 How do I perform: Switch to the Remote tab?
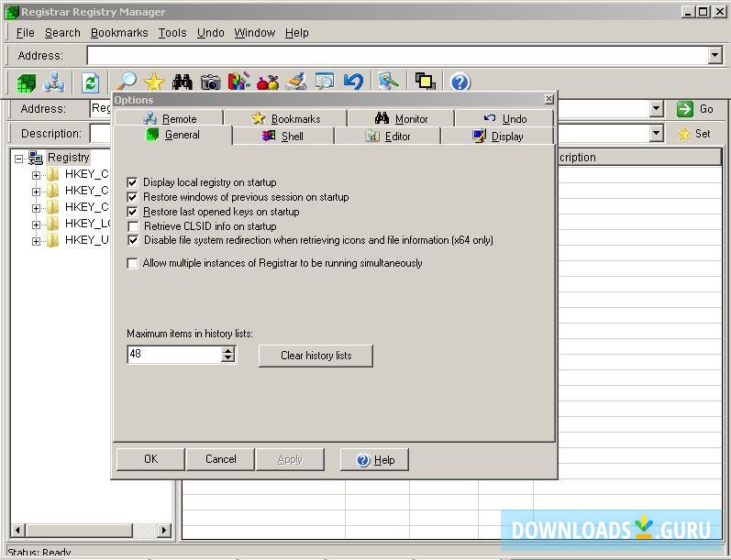click(x=170, y=118)
